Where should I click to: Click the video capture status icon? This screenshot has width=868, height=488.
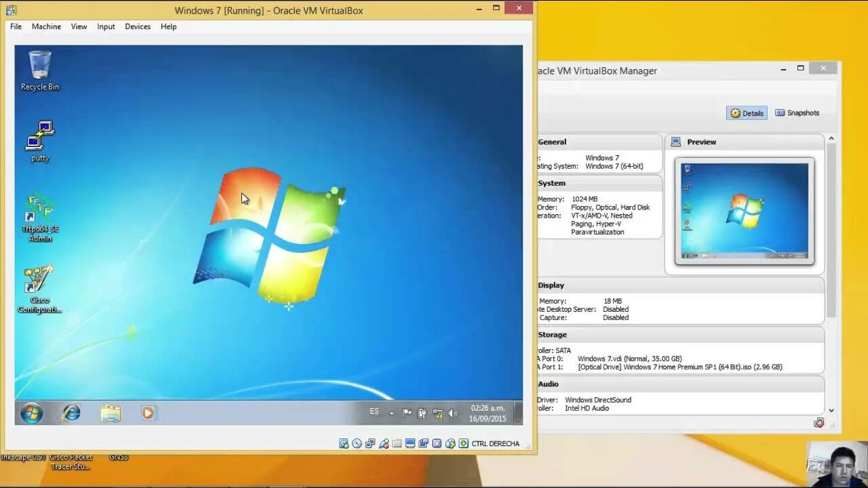tap(423, 443)
